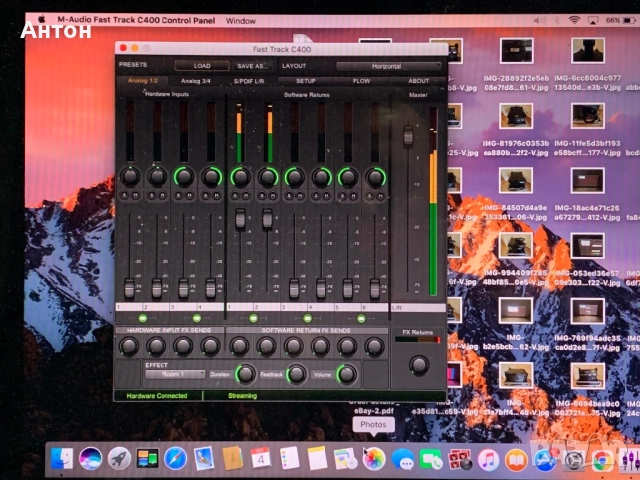
Task: Open FaceTime icon in dock
Action: point(431,460)
